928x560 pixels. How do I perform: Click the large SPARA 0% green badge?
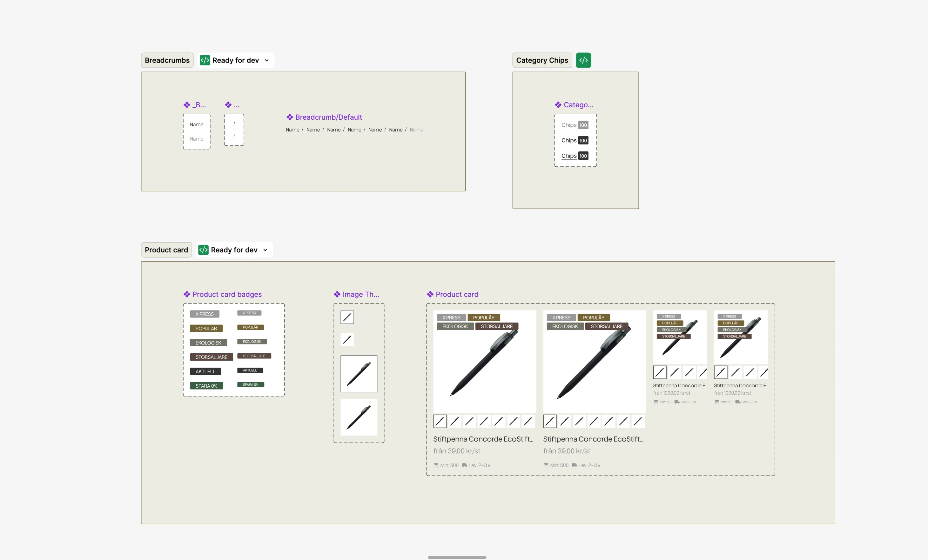coord(206,386)
